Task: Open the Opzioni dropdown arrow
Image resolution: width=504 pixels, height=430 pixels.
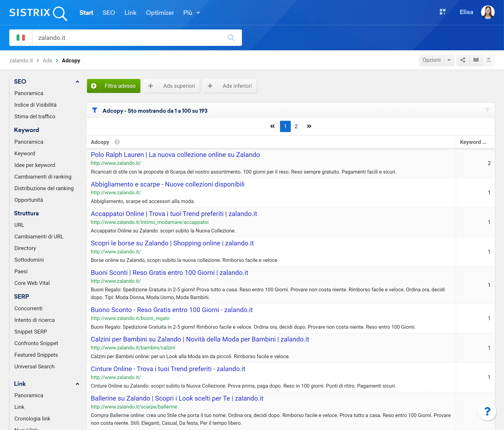Action: coord(449,60)
